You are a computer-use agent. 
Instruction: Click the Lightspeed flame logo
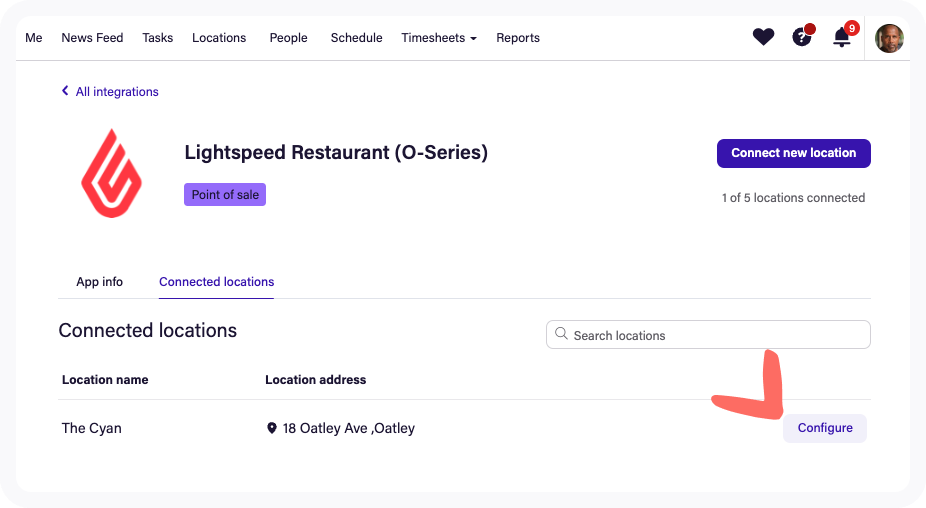click(x=111, y=173)
